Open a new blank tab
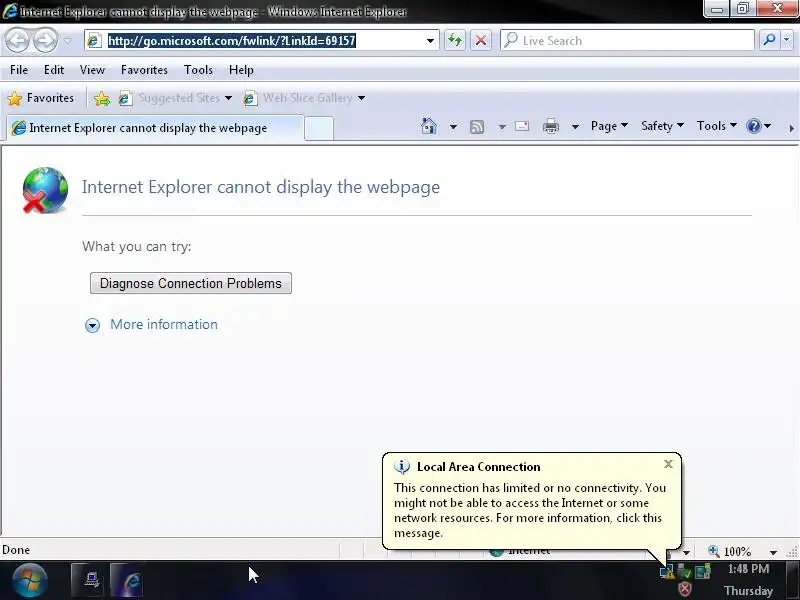Image resolution: width=800 pixels, height=600 pixels. 319,128
